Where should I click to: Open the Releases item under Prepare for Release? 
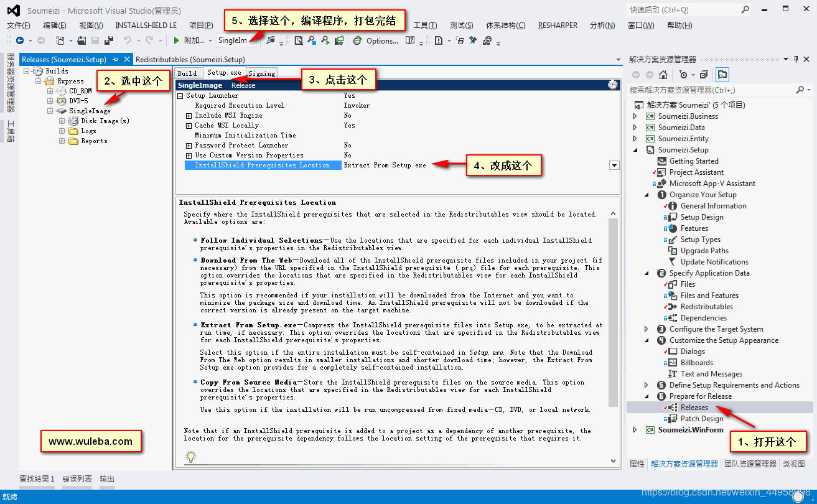pos(694,408)
